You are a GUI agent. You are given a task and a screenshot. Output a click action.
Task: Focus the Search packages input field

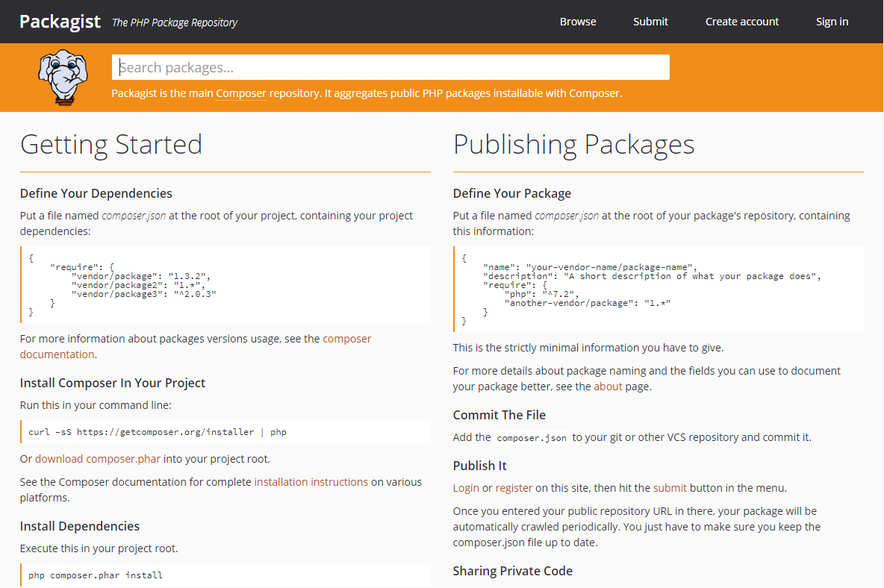[390, 67]
